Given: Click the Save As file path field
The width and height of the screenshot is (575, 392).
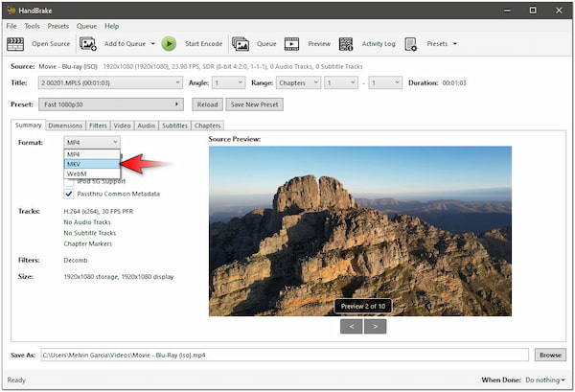Looking at the screenshot, I should (285, 355).
